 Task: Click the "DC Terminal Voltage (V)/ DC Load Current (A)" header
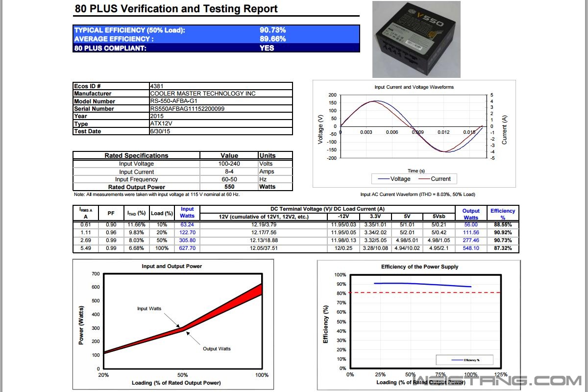click(x=327, y=209)
